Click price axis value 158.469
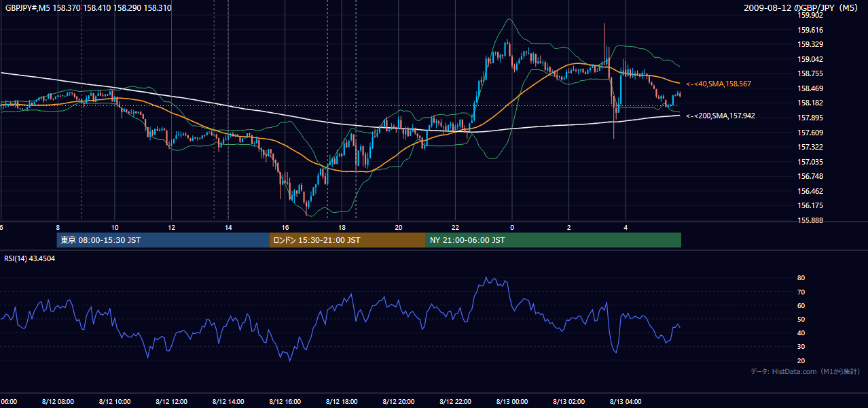 (811, 88)
